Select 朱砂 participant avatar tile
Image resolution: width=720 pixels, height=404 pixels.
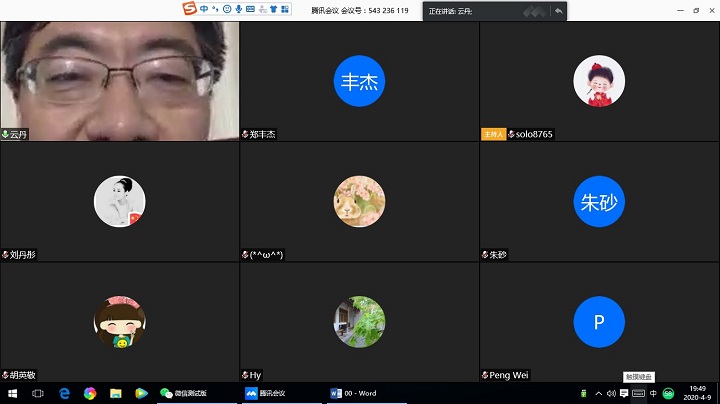click(x=599, y=202)
